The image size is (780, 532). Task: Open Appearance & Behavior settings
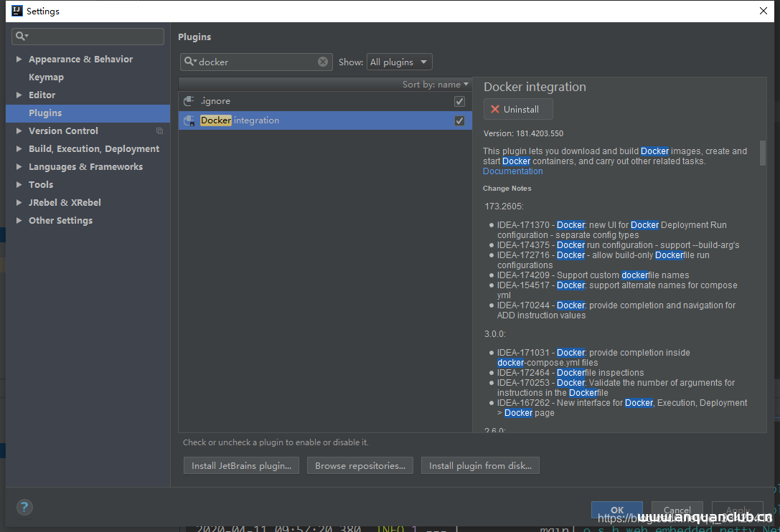coord(80,60)
